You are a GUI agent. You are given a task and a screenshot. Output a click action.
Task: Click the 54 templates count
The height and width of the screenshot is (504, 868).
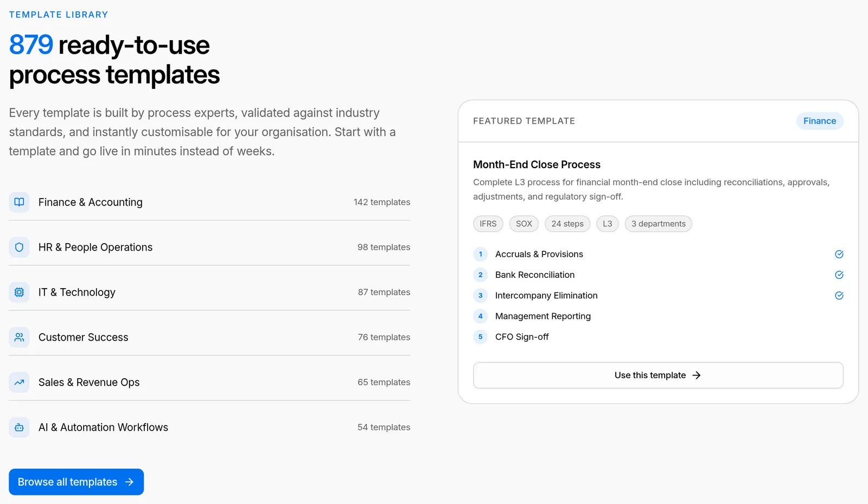click(384, 427)
